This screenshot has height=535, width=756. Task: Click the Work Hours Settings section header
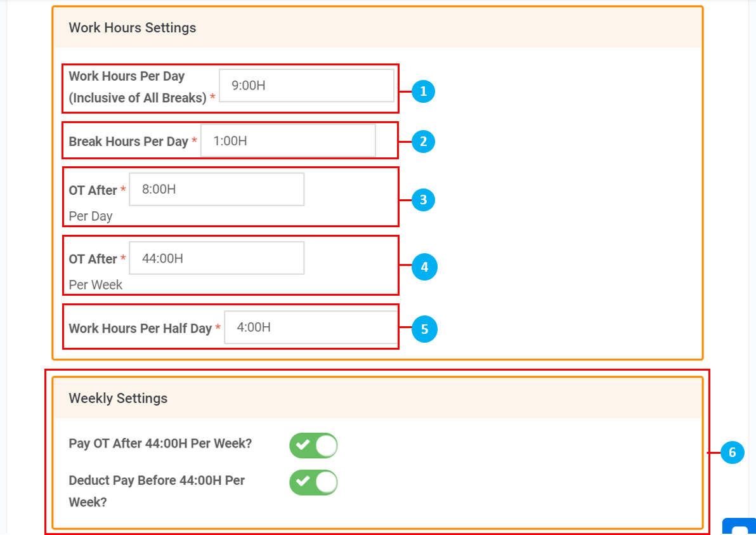coord(133,28)
